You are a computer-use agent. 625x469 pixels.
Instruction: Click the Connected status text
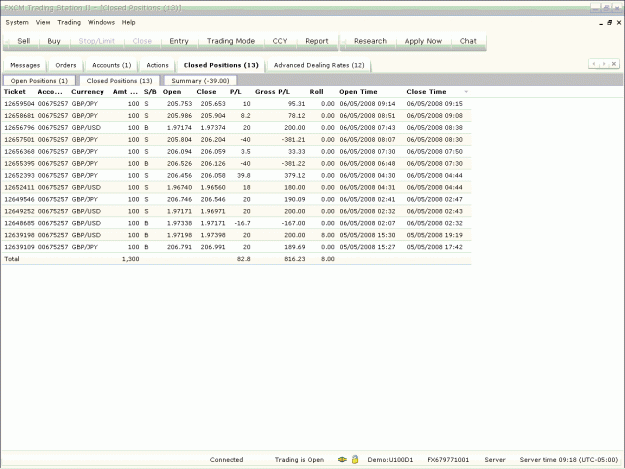(226, 460)
